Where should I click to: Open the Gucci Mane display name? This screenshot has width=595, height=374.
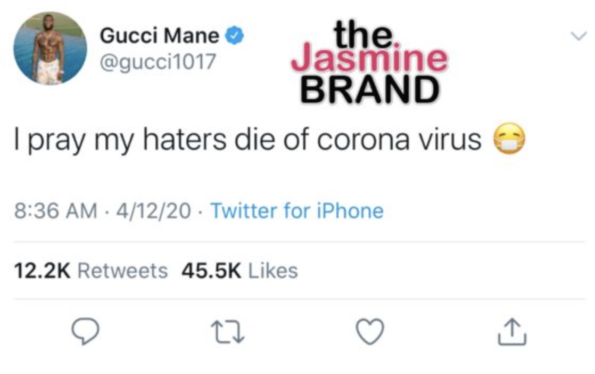[x=159, y=36]
